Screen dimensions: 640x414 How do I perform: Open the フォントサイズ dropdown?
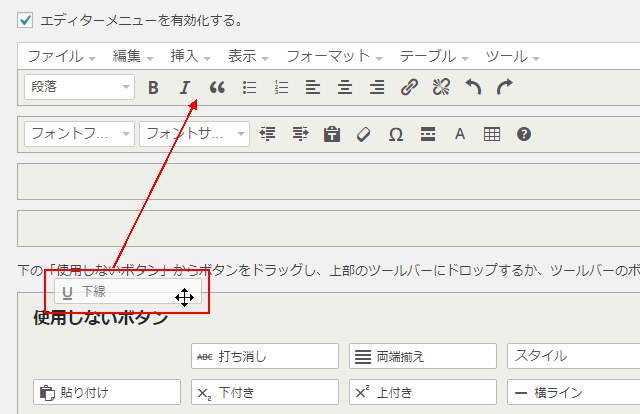click(194, 134)
